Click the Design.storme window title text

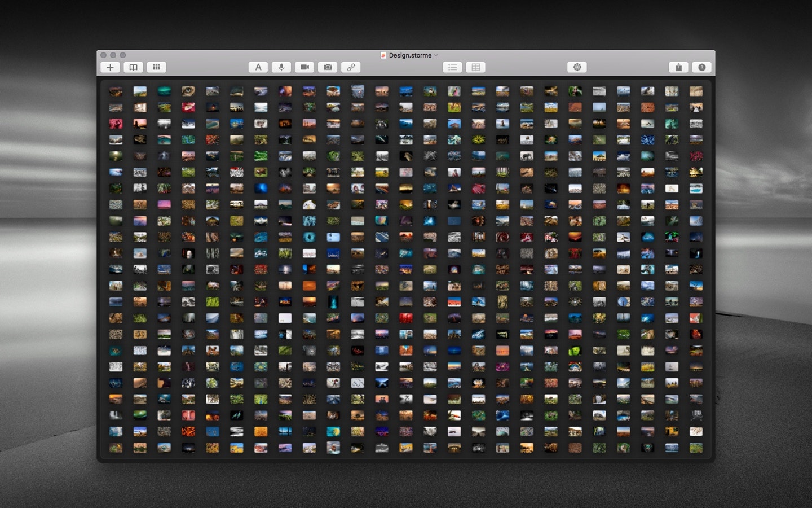[x=410, y=55]
